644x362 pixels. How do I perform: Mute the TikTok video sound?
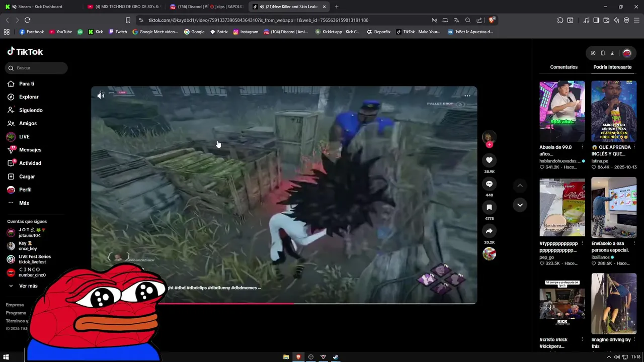[101, 96]
